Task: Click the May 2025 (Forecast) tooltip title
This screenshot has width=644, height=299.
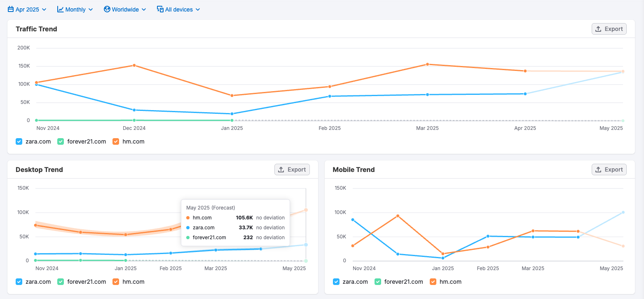Action: [x=211, y=208]
